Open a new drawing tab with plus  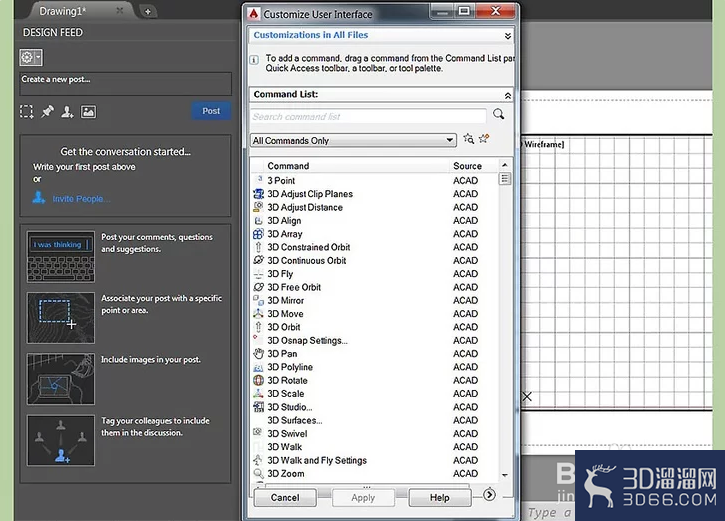point(147,12)
